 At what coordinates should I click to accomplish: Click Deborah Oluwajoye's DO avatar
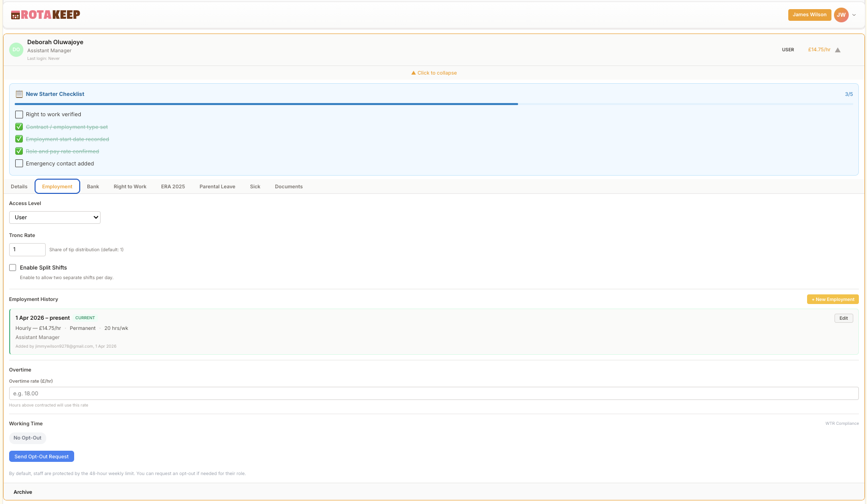point(16,50)
